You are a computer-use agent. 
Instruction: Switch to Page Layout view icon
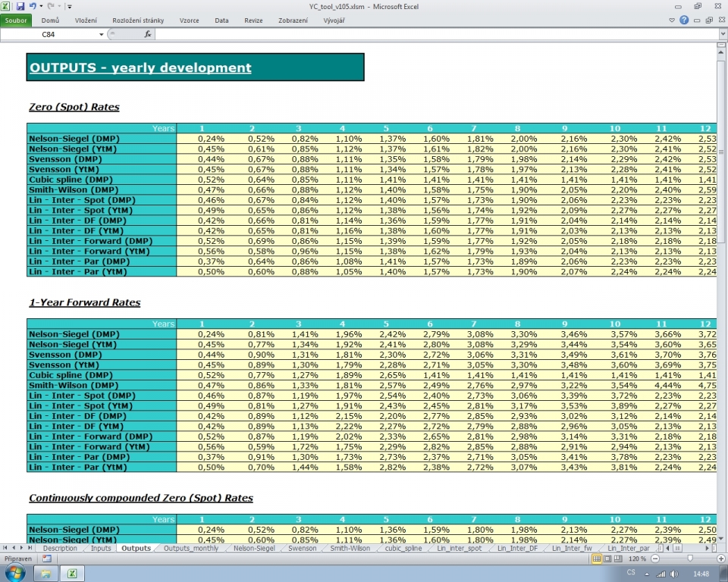[x=608, y=559]
